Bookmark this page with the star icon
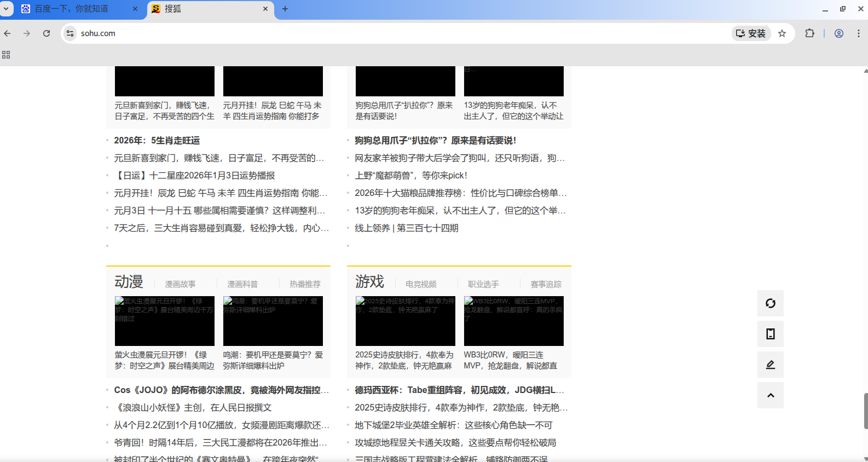 (x=782, y=33)
